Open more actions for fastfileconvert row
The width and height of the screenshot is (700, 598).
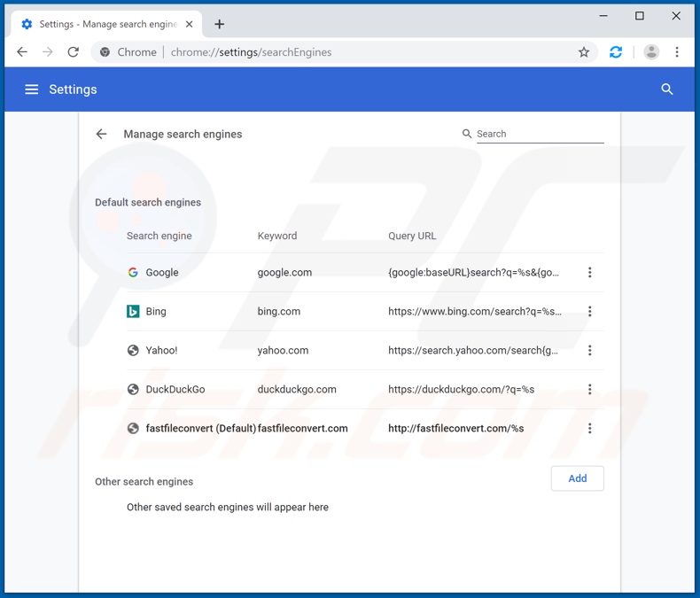(x=590, y=429)
